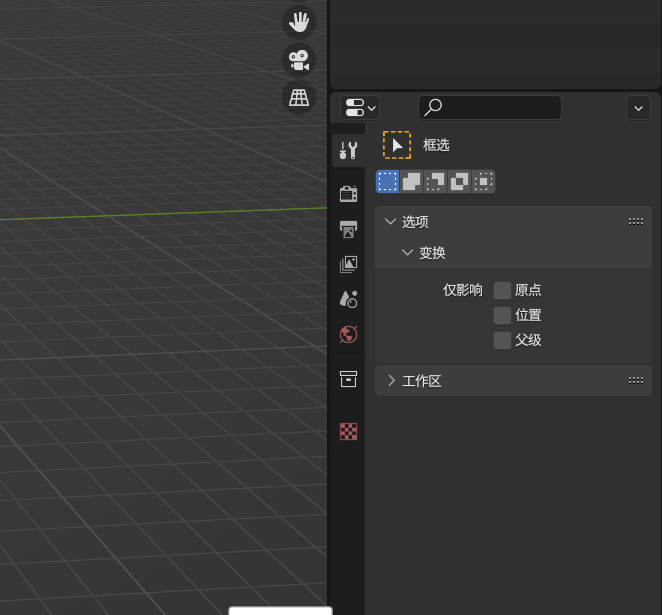662x615 pixels.
Task: Select the Tool tab with wrench icon
Action: [x=348, y=150]
